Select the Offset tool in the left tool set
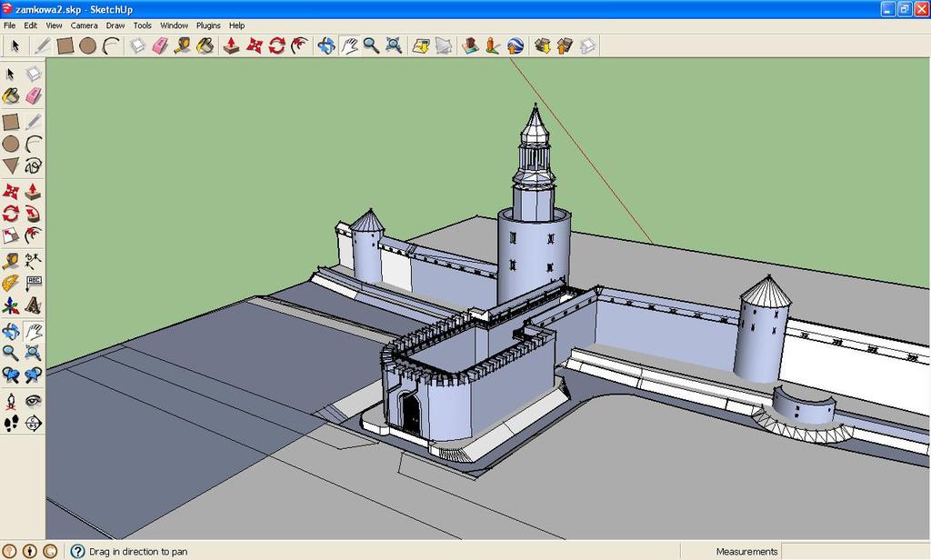The width and height of the screenshot is (931, 560). pos(34,235)
